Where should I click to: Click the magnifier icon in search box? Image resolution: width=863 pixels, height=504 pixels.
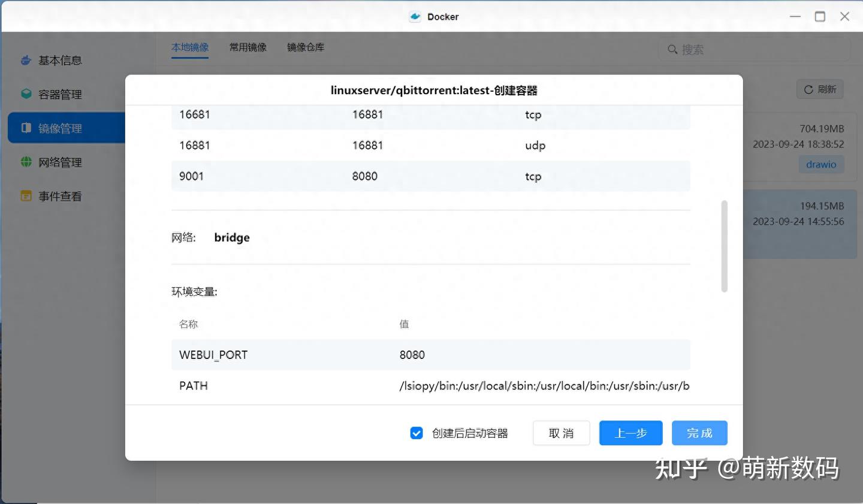coord(672,49)
